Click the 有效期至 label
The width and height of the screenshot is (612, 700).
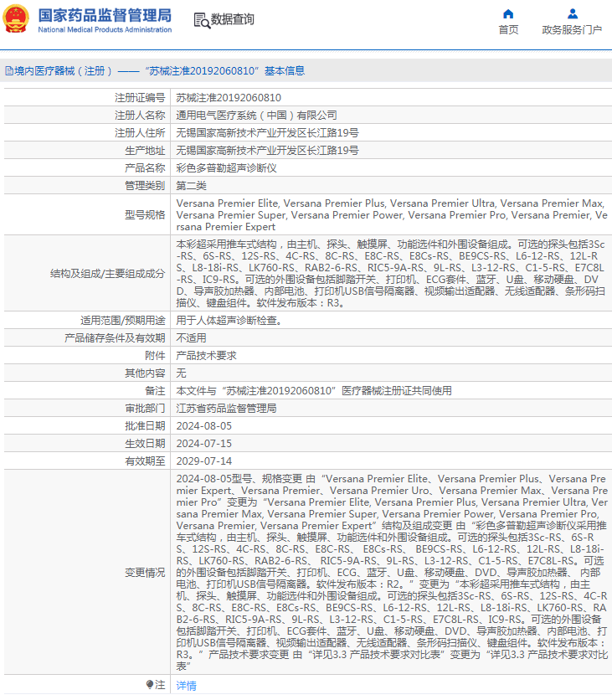point(145,461)
